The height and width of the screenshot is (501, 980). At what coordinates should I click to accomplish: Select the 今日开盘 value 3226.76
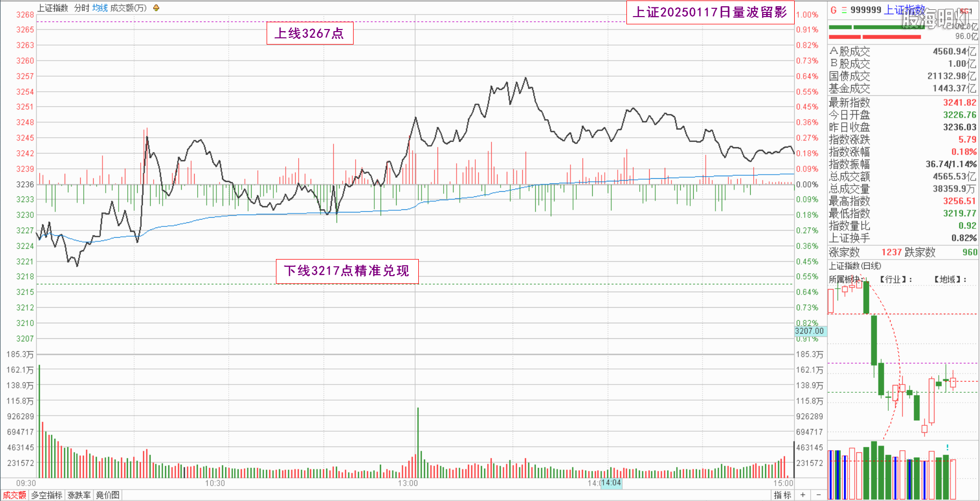coord(959,115)
